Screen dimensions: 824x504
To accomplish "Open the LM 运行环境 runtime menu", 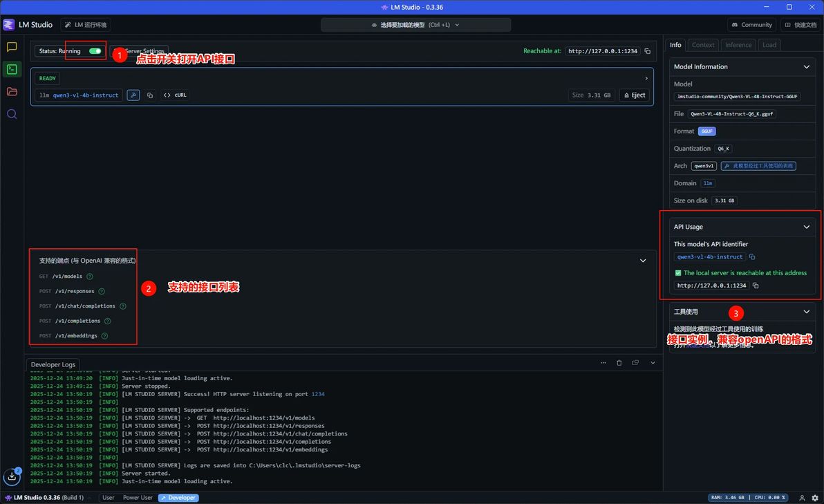I will click(86, 25).
